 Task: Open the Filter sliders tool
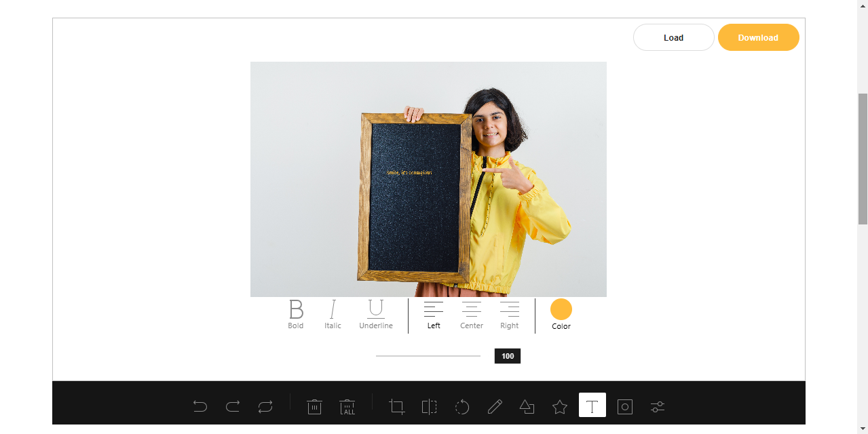(x=658, y=406)
